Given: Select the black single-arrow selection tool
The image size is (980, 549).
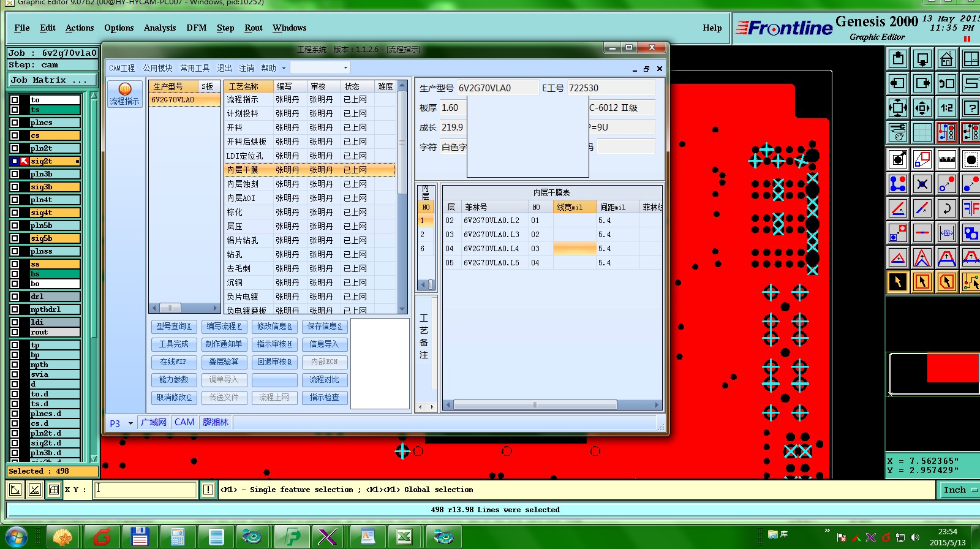Looking at the screenshot, I should pos(897,282).
